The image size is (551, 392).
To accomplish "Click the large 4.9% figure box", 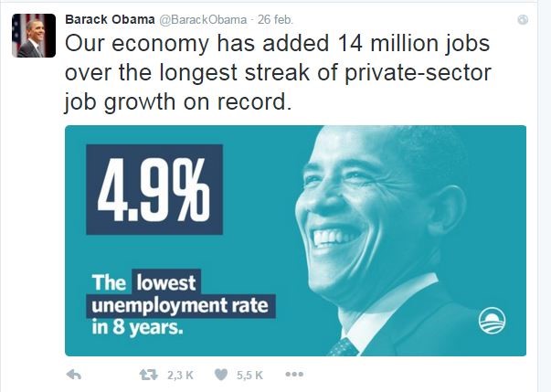I will click(x=154, y=189).
